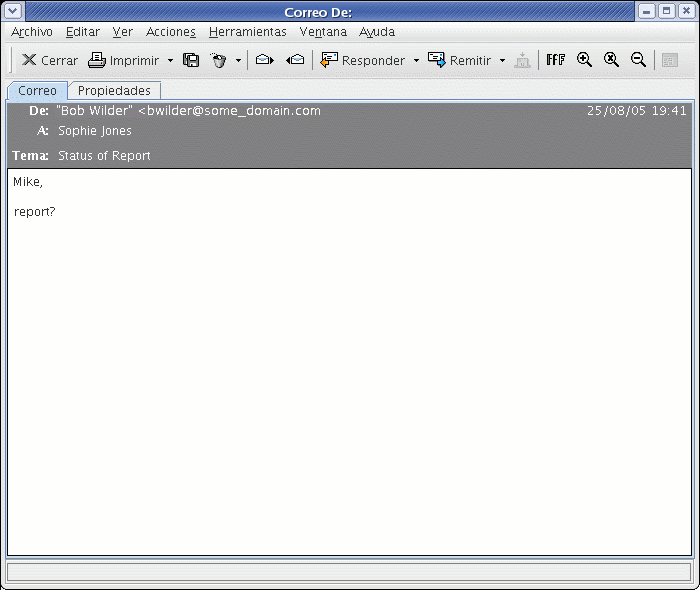Click the greyed-out layout icon at toolbar end
The height and width of the screenshot is (590, 700).
click(670, 60)
